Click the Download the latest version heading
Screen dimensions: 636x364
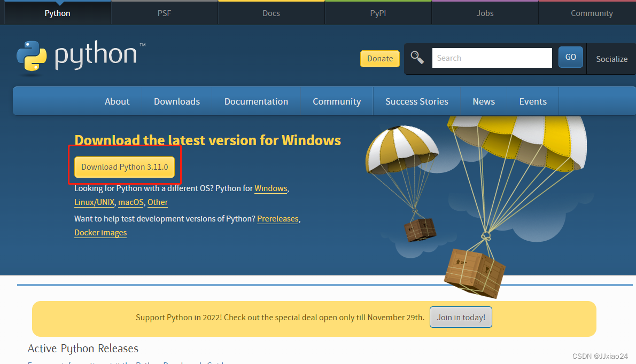coord(208,140)
